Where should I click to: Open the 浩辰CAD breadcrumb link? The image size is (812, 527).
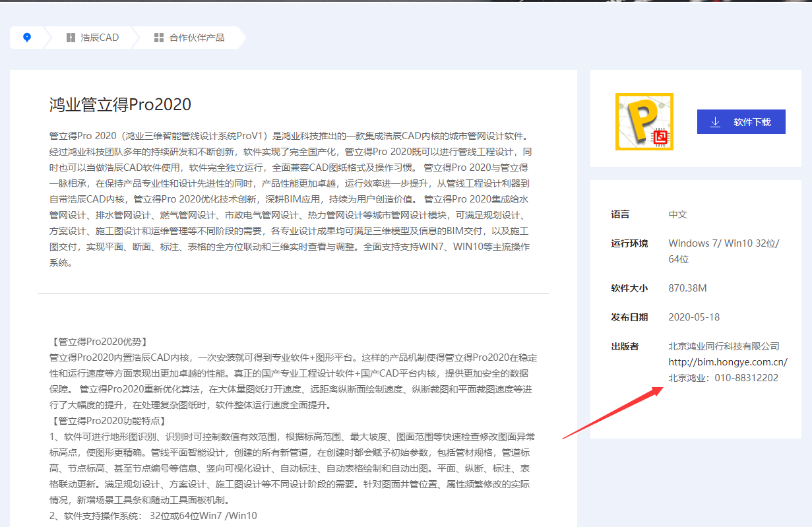coord(100,38)
